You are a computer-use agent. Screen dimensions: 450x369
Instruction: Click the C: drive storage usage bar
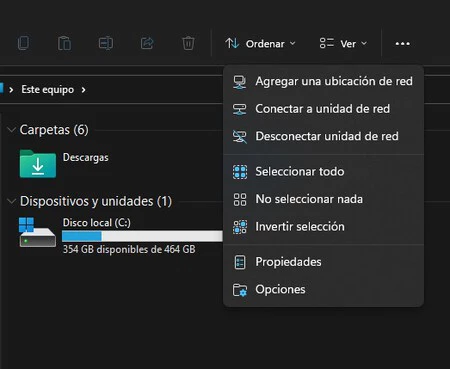(142, 236)
